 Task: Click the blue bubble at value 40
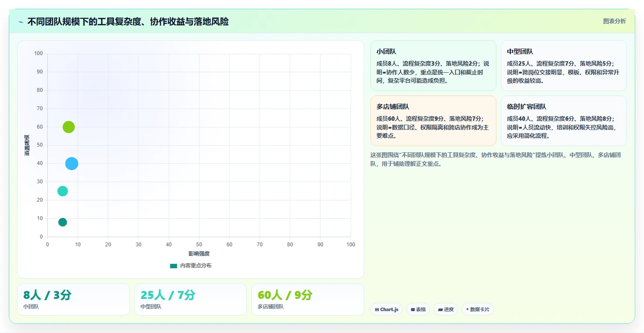(x=72, y=164)
